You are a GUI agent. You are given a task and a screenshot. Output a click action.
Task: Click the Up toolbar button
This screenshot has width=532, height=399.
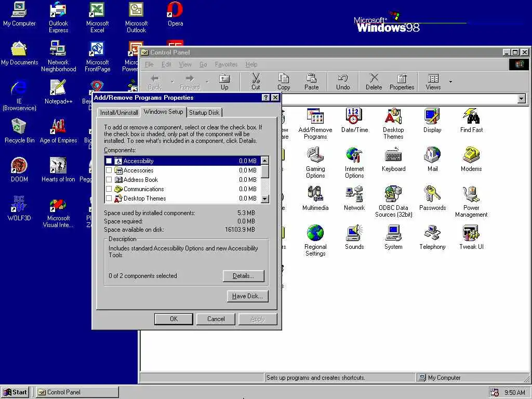[224, 82]
